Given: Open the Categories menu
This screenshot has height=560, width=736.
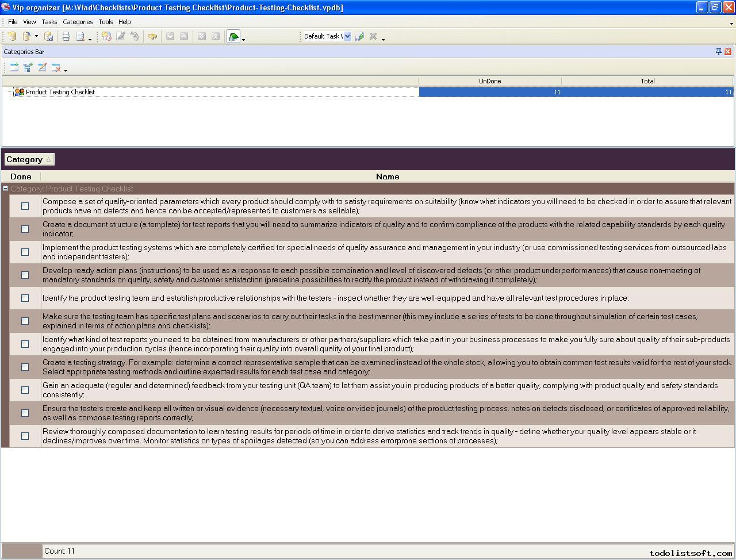Looking at the screenshot, I should 78,22.
